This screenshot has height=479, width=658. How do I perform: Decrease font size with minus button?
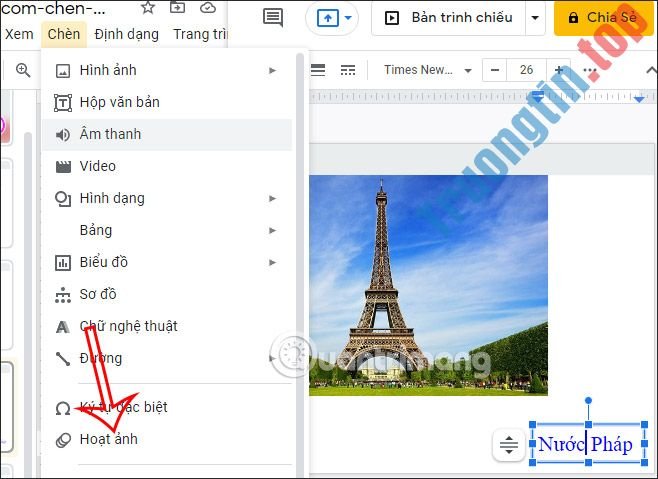(x=495, y=70)
